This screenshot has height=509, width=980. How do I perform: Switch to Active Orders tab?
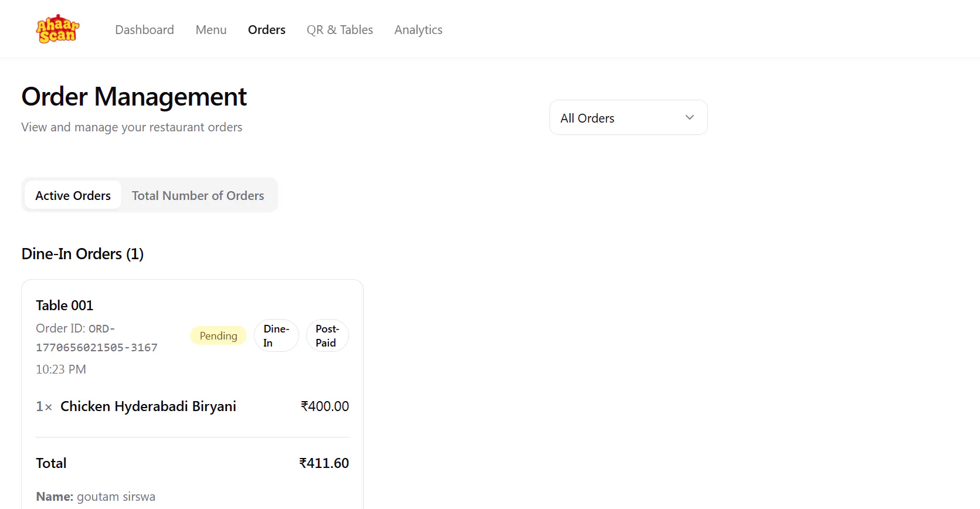tap(73, 195)
